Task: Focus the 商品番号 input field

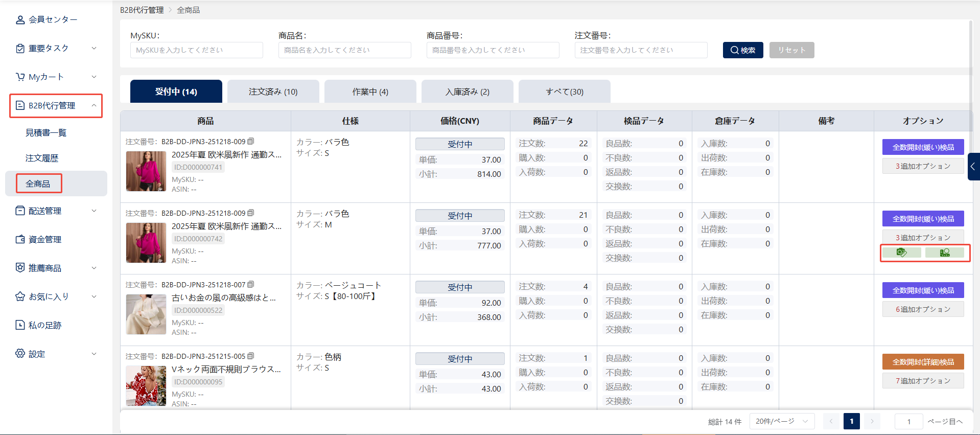Action: pos(493,50)
